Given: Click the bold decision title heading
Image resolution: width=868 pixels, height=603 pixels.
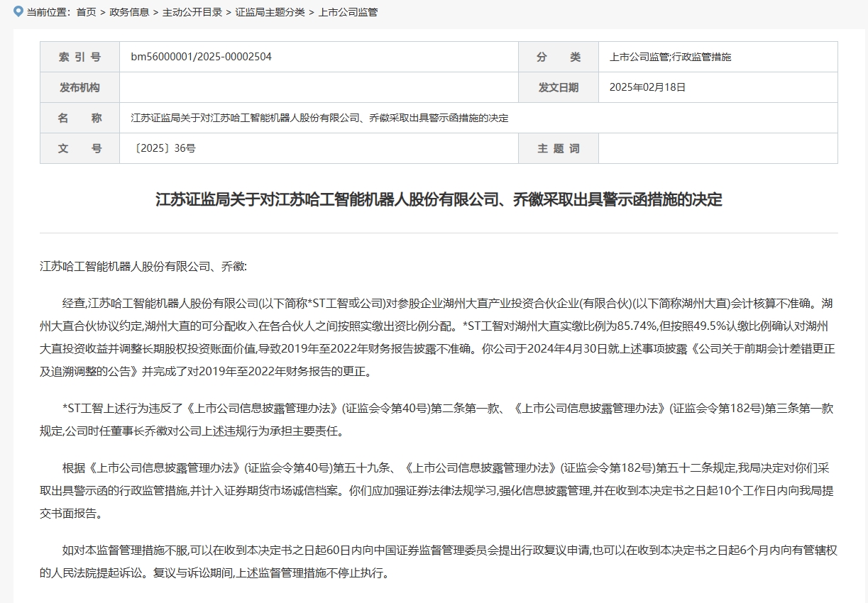Looking at the screenshot, I should 439,199.
